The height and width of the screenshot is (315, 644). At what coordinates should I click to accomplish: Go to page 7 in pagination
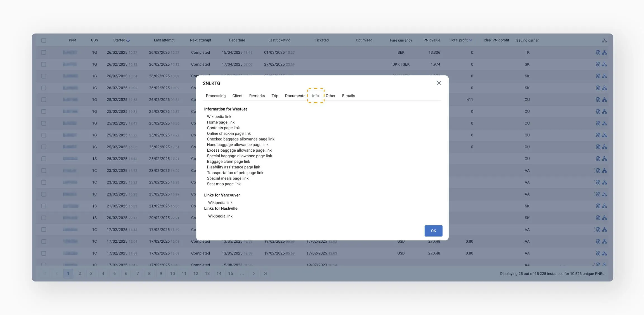point(138,273)
